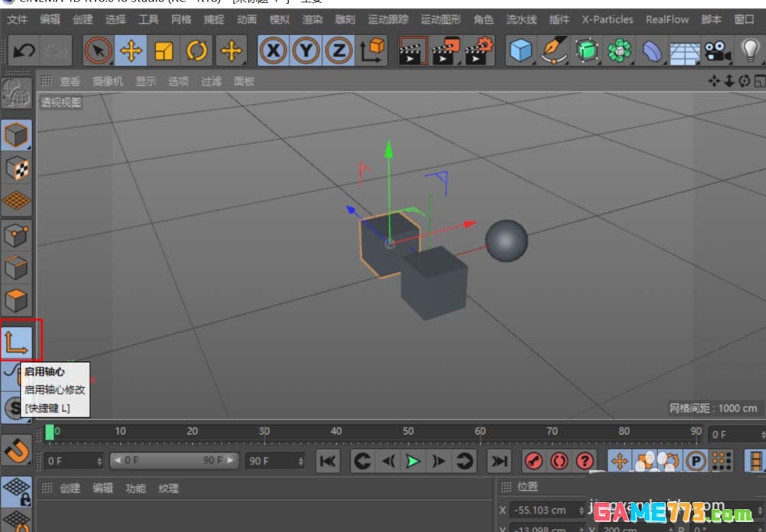Select the Rotate tool in the toolbar
The width and height of the screenshot is (766, 532).
[x=198, y=50]
